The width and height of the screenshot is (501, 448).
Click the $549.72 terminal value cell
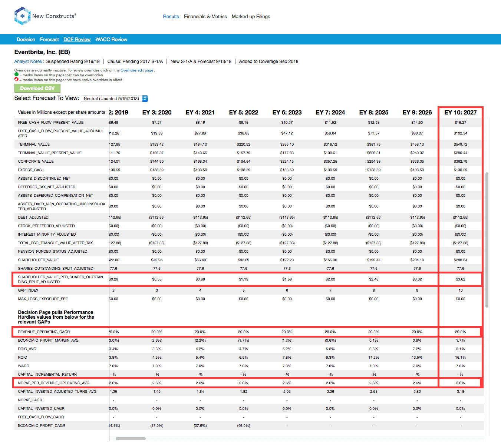[461, 145]
